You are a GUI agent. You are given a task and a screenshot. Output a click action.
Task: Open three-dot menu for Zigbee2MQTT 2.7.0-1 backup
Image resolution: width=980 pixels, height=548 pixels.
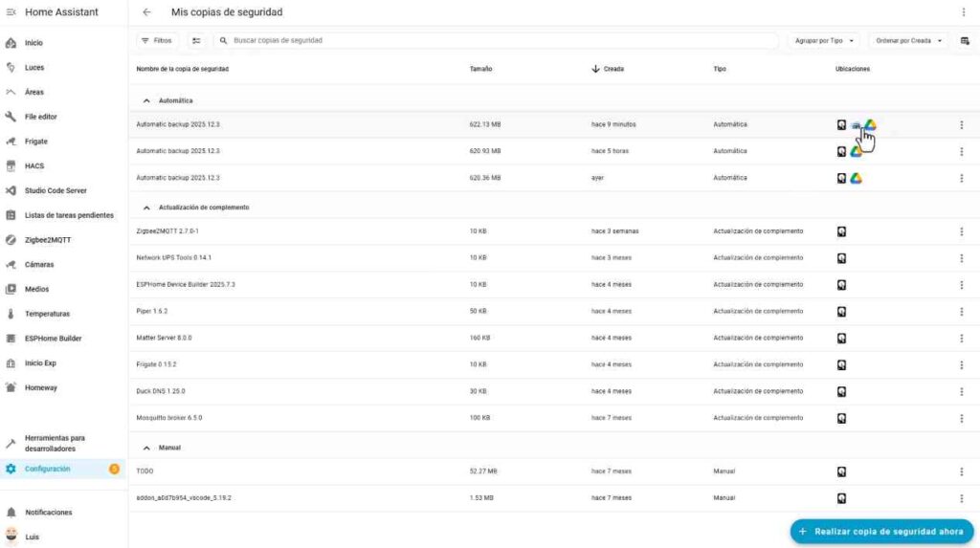[x=961, y=231]
